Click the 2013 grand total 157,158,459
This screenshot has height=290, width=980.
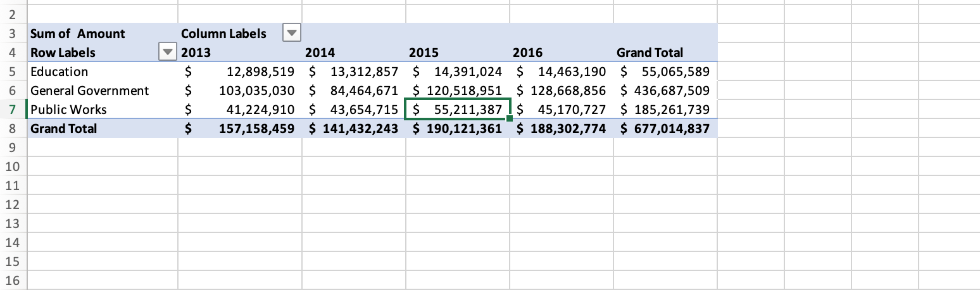(x=241, y=129)
